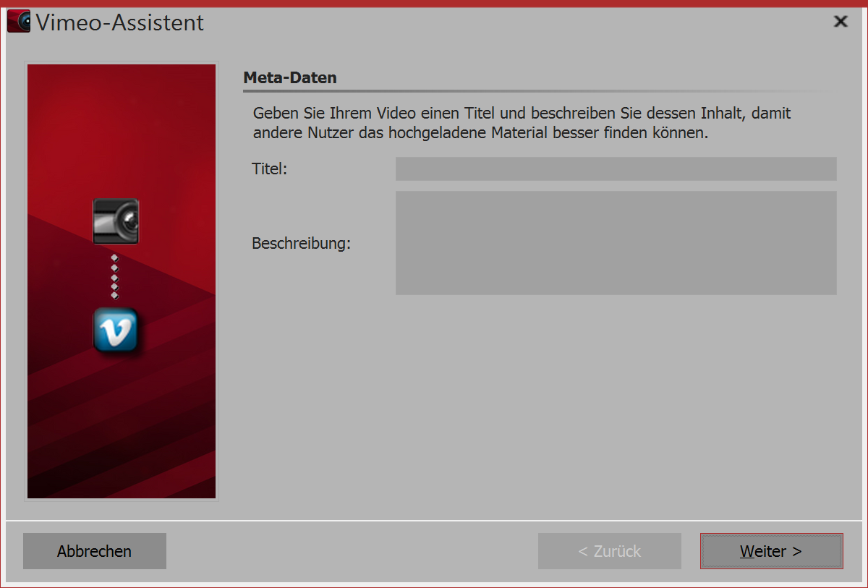Select the camera icon in the sidebar graphic

(x=114, y=221)
